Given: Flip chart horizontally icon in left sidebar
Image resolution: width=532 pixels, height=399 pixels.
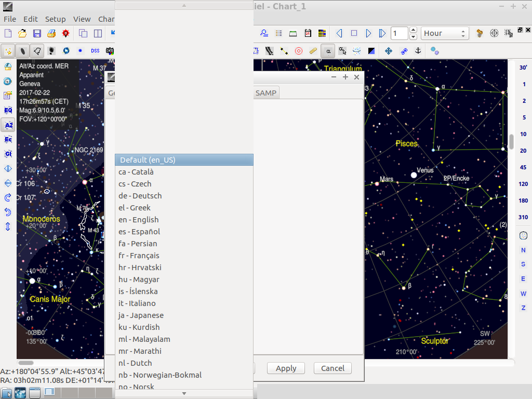Looking at the screenshot, I should pyautogui.click(x=8, y=169).
